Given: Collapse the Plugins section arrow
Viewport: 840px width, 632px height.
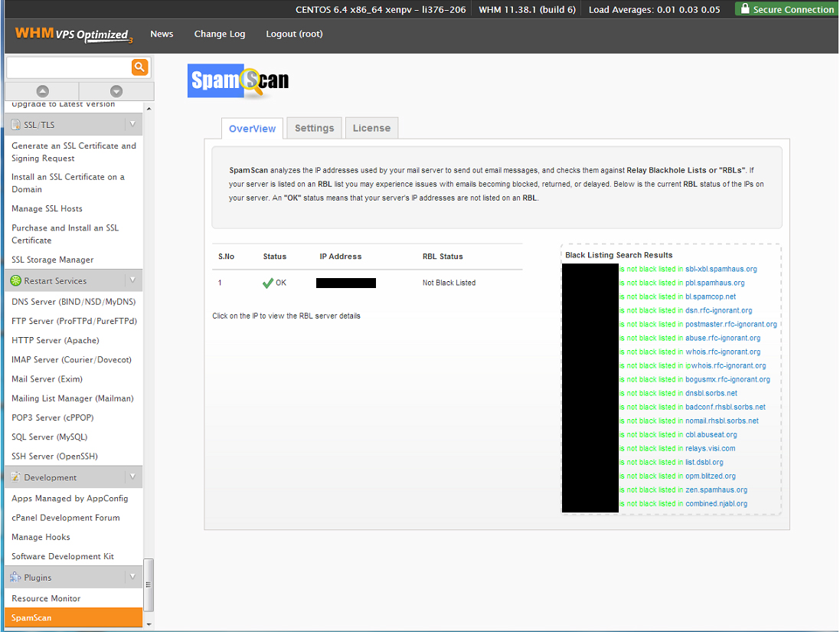Looking at the screenshot, I should pyautogui.click(x=132, y=577).
